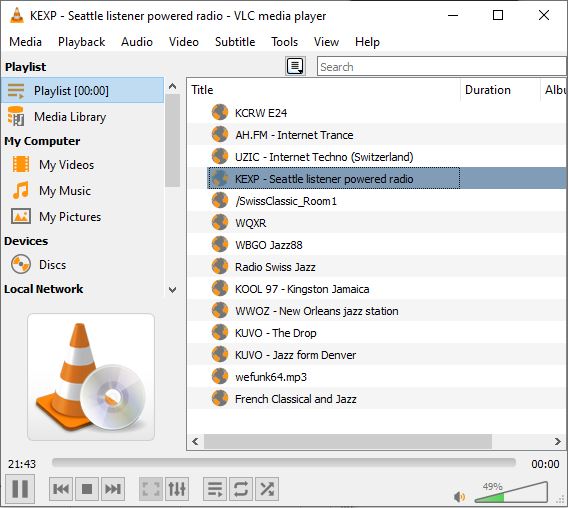
Task: Toggle loop repeat mode button
Action: 241,489
